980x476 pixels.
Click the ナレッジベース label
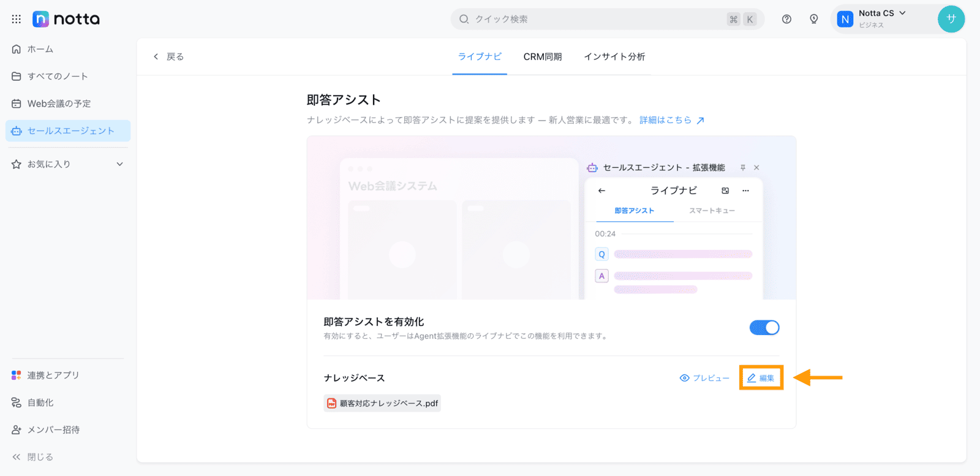354,378
